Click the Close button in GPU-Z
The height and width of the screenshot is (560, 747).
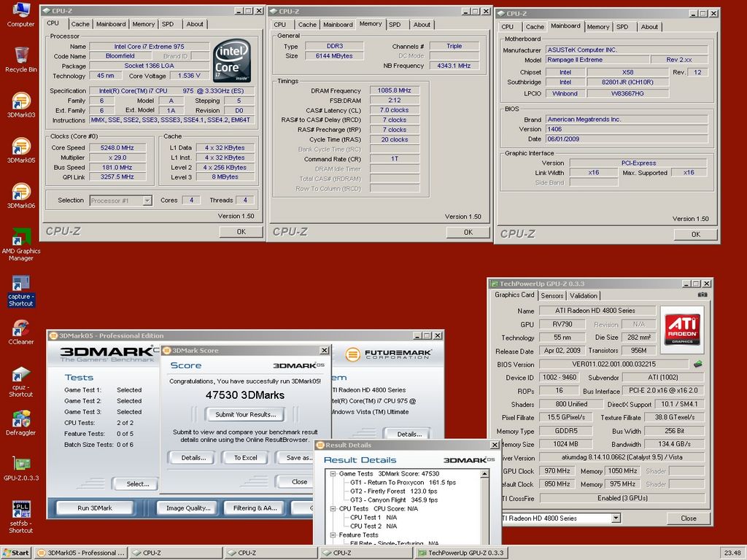tap(689, 518)
